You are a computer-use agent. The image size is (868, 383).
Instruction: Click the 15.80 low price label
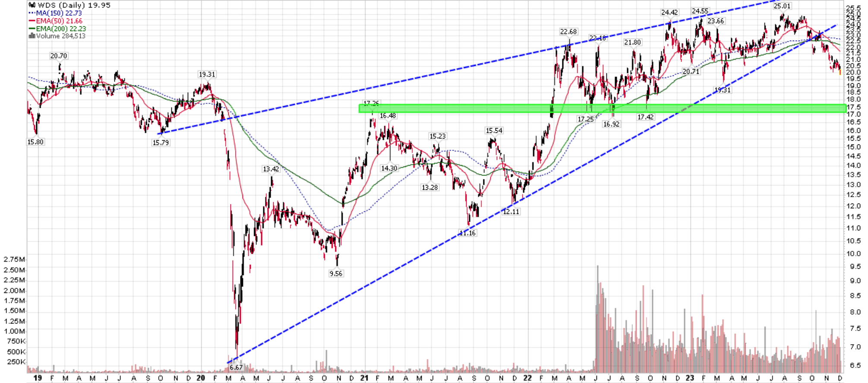35,142
